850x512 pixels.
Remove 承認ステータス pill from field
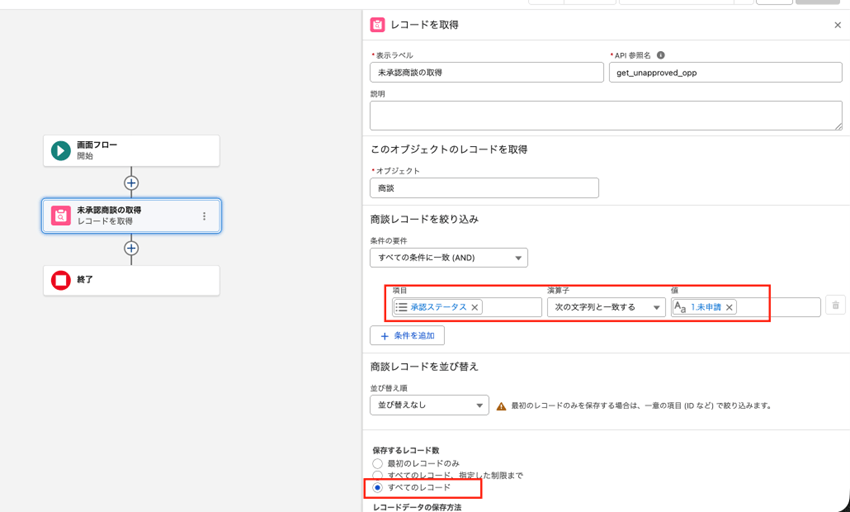tap(475, 307)
